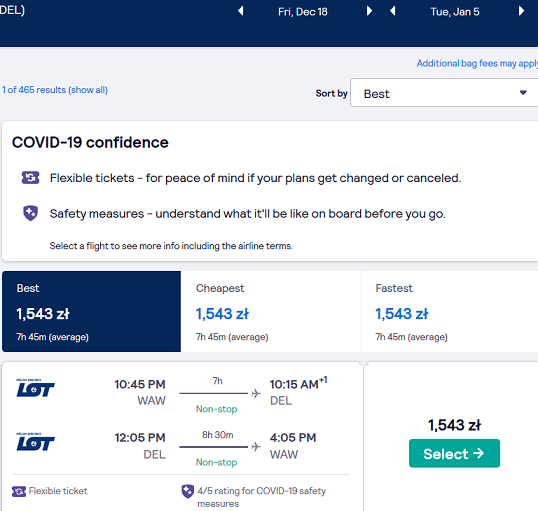Click LOT airline logo on outbound flight
The width and height of the screenshot is (538, 511).
tap(35, 388)
